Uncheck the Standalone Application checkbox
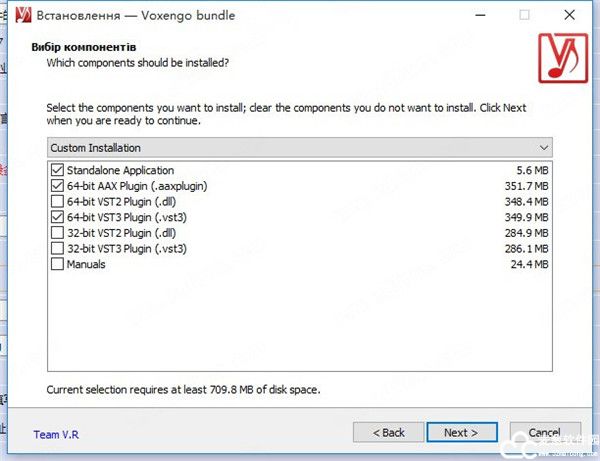This screenshot has width=600, height=461. 56,170
